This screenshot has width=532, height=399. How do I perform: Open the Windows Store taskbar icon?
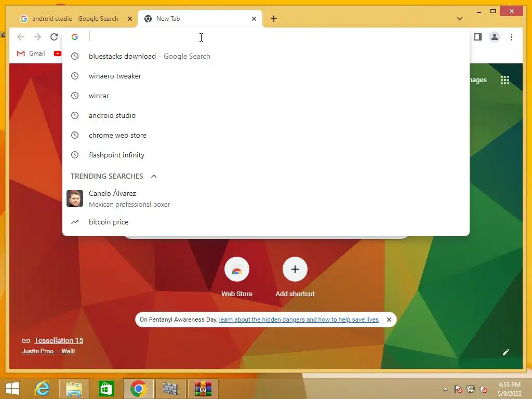pos(106,389)
